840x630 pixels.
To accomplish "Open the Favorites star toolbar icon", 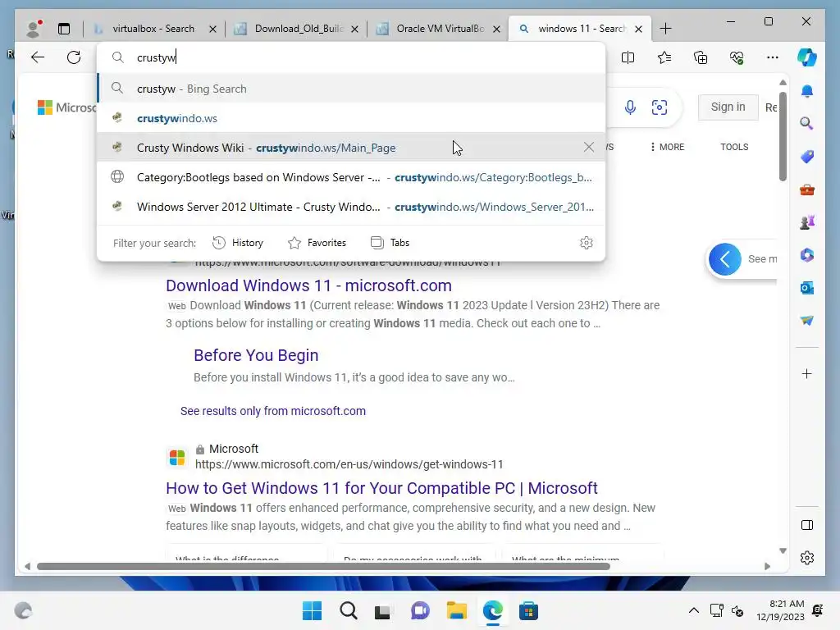I will (664, 57).
